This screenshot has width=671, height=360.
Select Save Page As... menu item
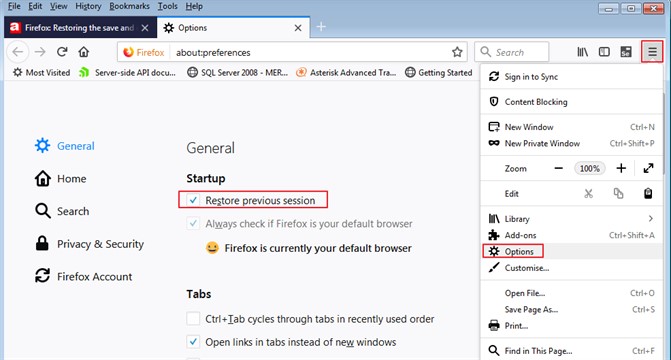click(571, 309)
